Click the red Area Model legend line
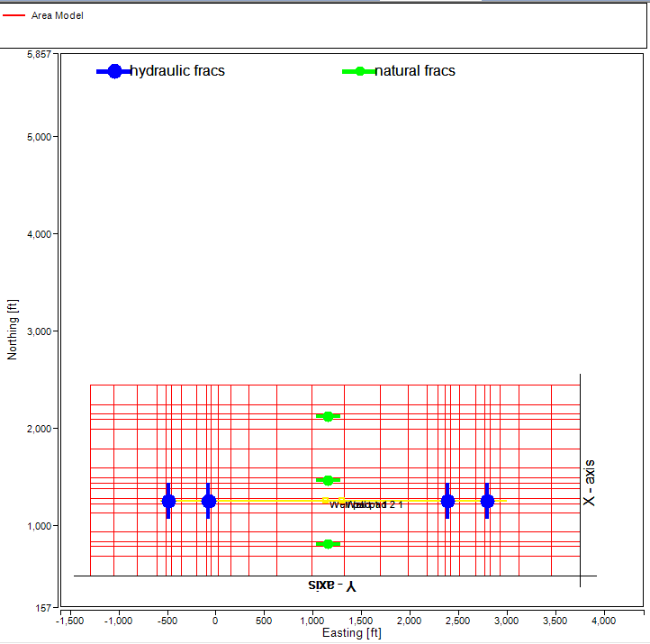The width and height of the screenshot is (650, 644). tap(15, 16)
